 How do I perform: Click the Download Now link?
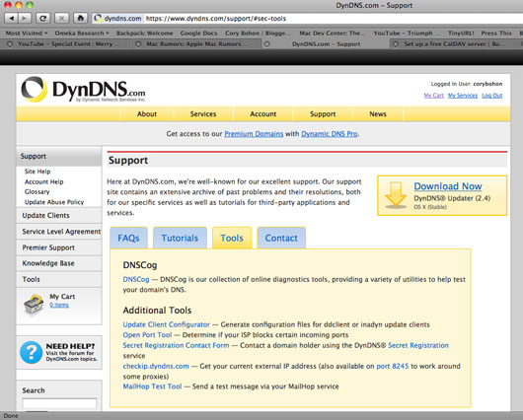point(448,186)
